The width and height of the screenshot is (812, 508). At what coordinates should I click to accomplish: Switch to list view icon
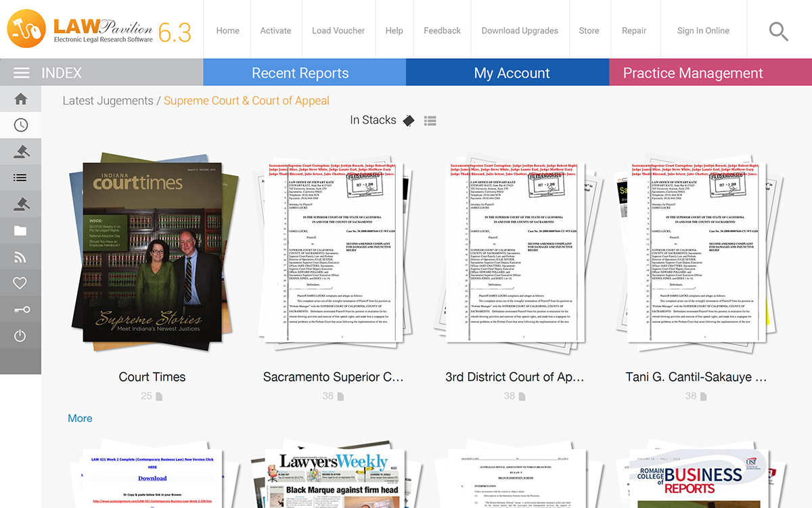pyautogui.click(x=430, y=120)
